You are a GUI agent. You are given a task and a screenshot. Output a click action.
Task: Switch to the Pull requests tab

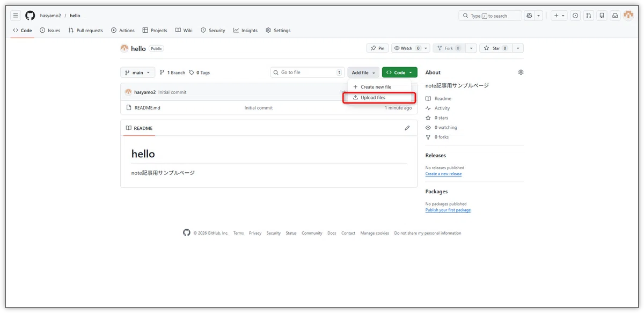pyautogui.click(x=86, y=31)
